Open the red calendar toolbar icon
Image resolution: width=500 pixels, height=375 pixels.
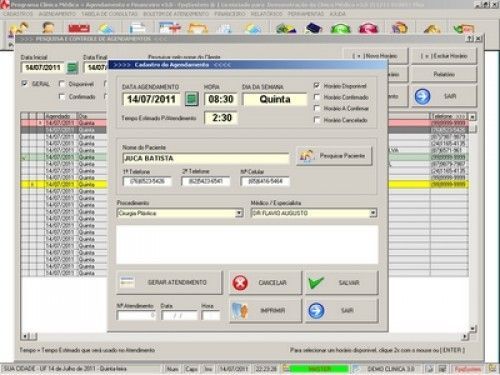(x=79, y=28)
